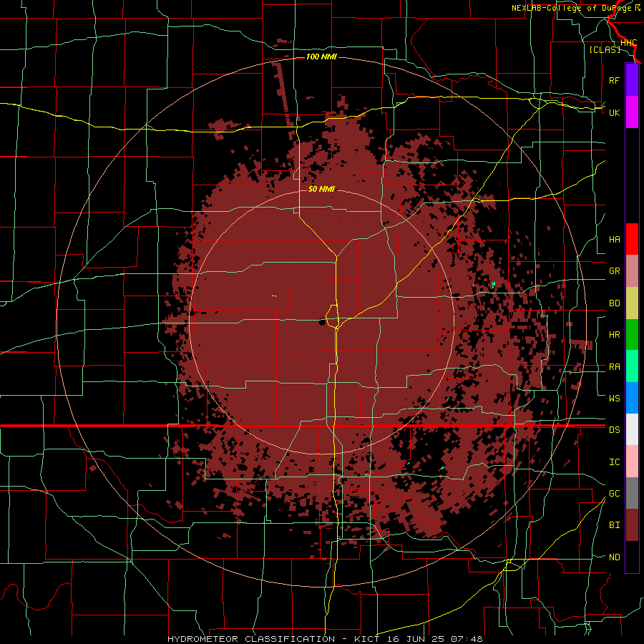
Task: Click the BD yellow legend swatch
Action: click(632, 303)
